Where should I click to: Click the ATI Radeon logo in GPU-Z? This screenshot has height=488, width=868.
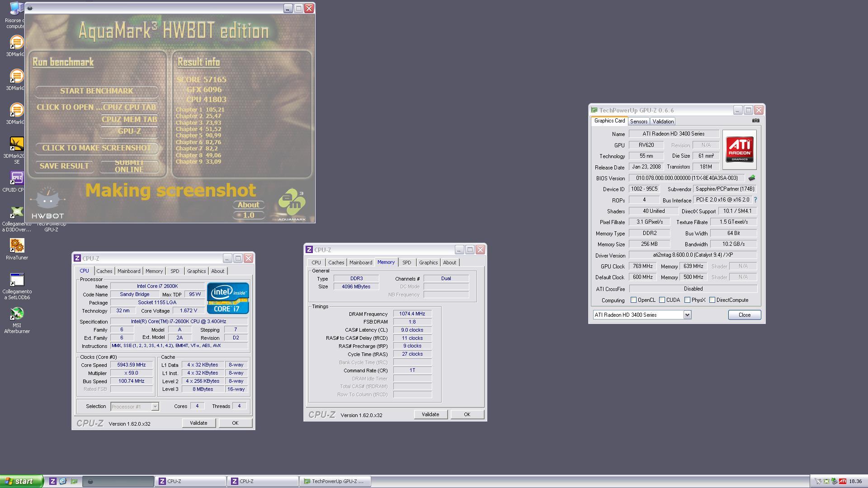(740, 150)
